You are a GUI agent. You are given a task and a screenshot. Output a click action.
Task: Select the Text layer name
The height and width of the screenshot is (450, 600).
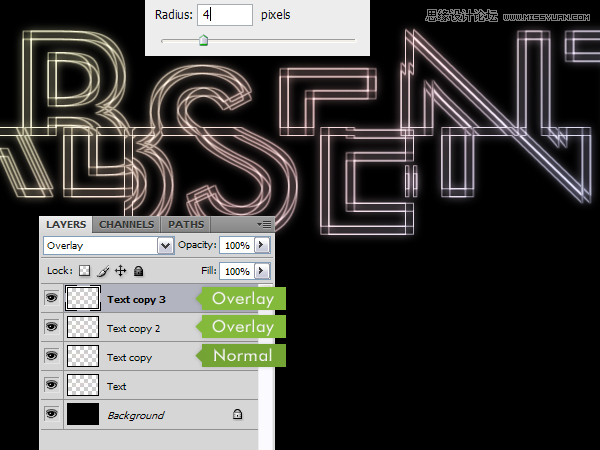coord(117,386)
